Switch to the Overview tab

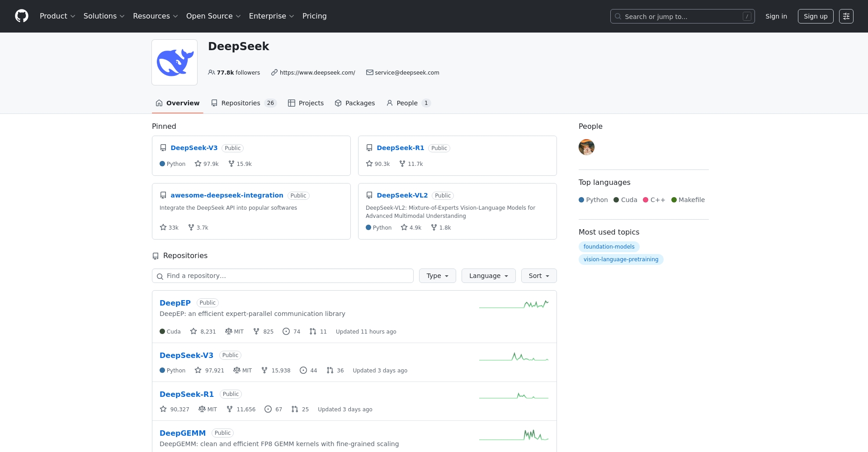[178, 103]
